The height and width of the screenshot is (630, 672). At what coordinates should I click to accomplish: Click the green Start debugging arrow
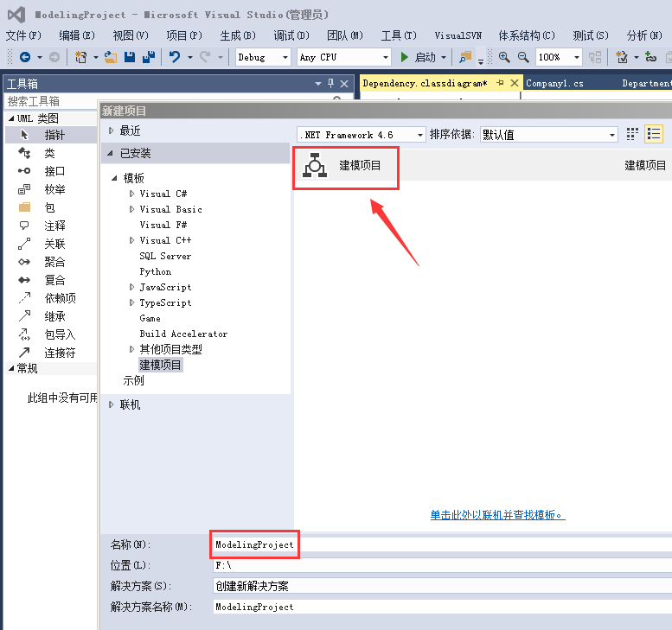tap(404, 57)
